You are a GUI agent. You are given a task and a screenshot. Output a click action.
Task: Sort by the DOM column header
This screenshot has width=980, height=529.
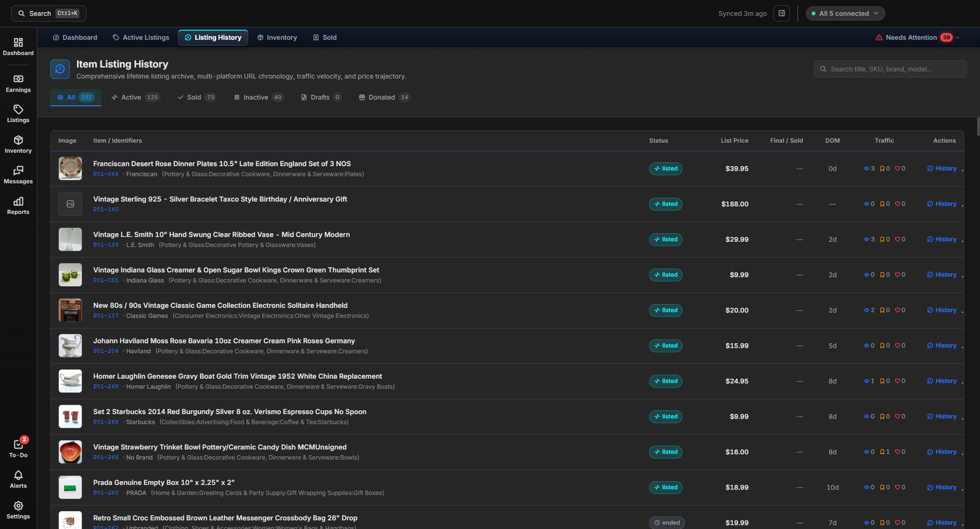(832, 141)
